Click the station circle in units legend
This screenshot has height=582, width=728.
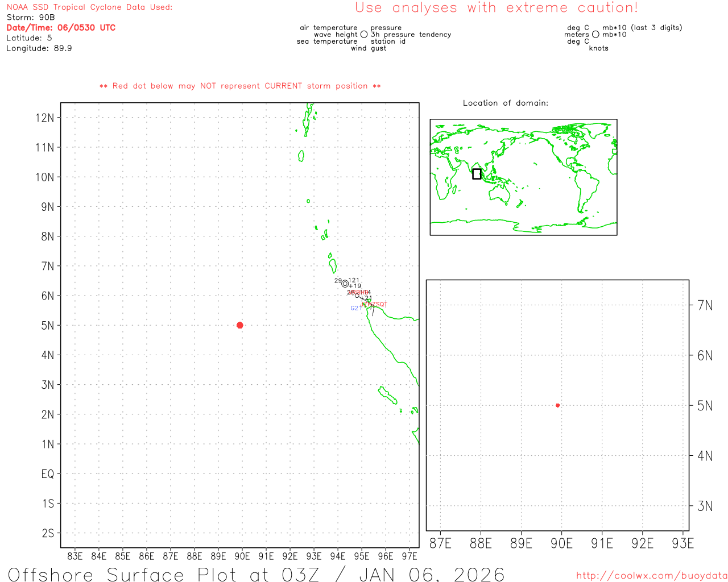[595, 35]
